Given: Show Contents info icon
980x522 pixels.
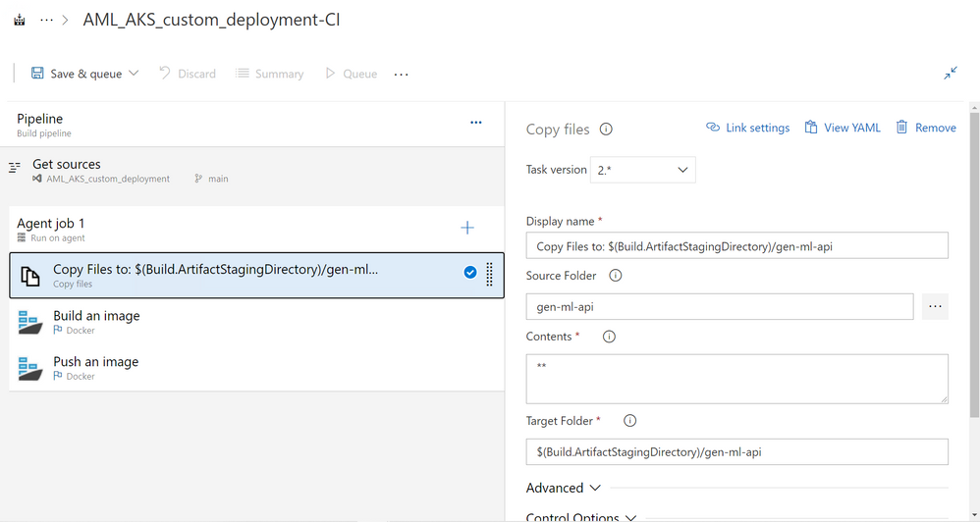Looking at the screenshot, I should [609, 337].
